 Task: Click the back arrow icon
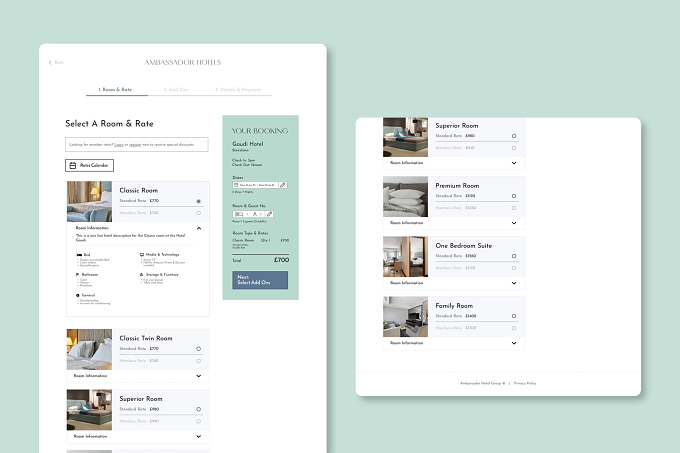point(50,62)
